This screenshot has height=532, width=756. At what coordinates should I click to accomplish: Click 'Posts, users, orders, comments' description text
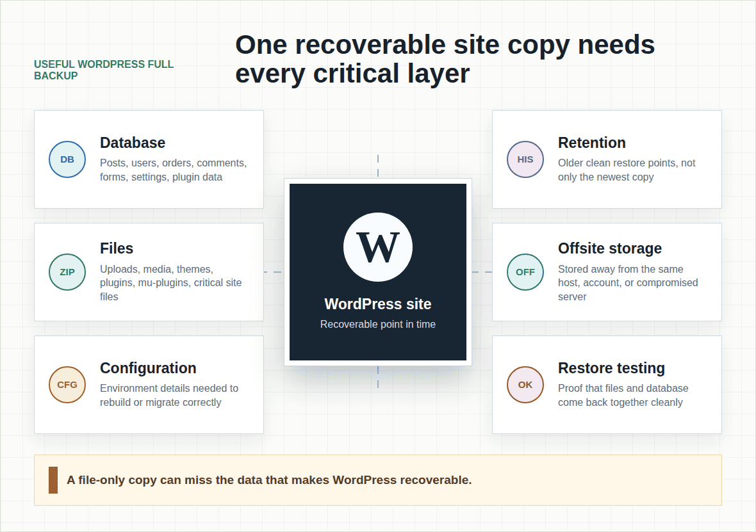(x=174, y=170)
